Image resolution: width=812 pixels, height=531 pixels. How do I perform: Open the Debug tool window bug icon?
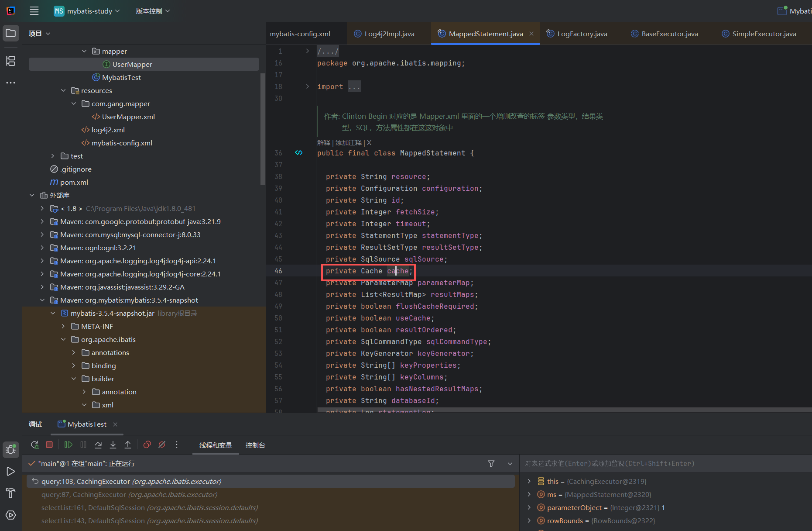pyautogui.click(x=11, y=449)
